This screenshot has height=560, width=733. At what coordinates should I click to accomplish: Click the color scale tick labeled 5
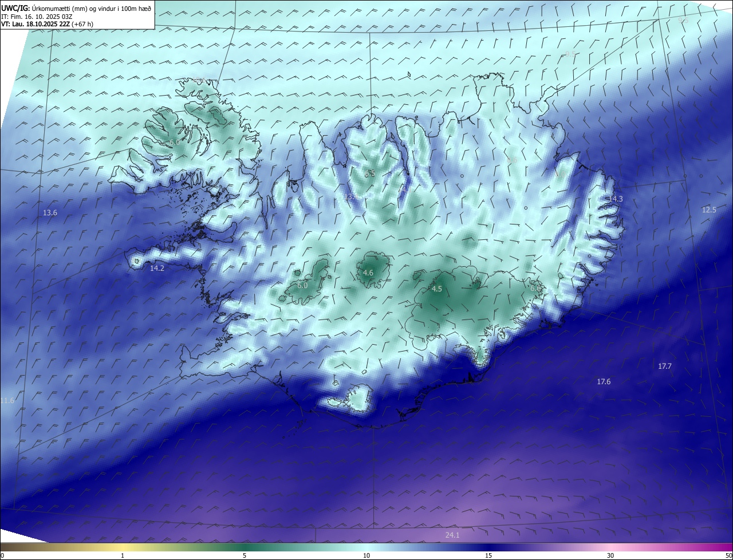[245, 555]
